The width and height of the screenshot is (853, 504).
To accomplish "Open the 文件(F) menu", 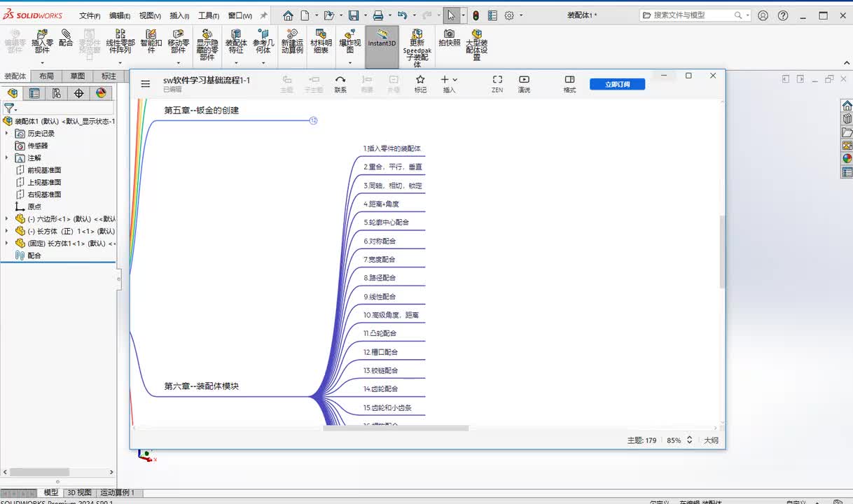I will point(90,15).
